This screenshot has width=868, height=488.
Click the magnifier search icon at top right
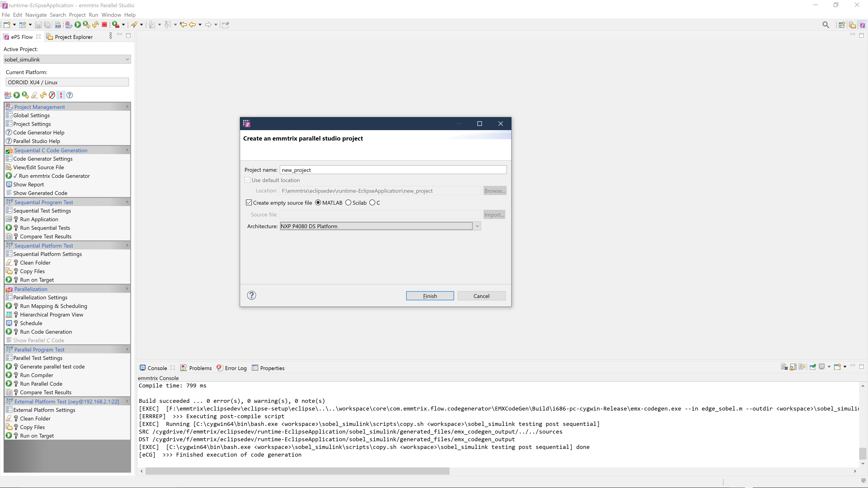(826, 25)
